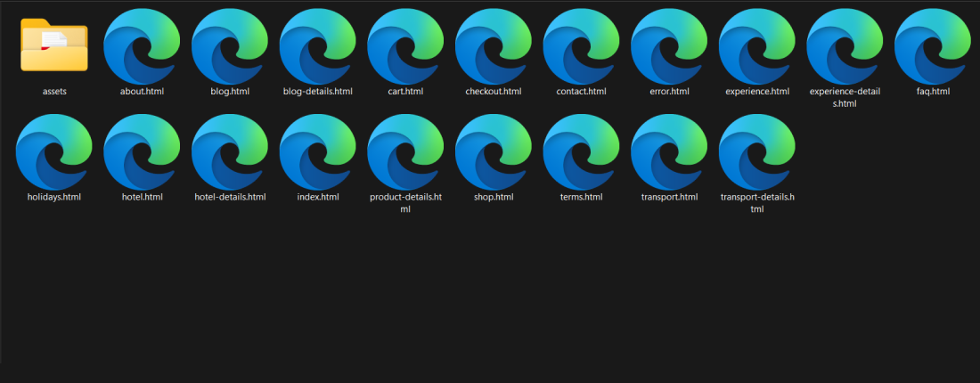Select the blog-details.html Edge icon
The width and height of the screenshot is (980, 383).
[x=317, y=46]
